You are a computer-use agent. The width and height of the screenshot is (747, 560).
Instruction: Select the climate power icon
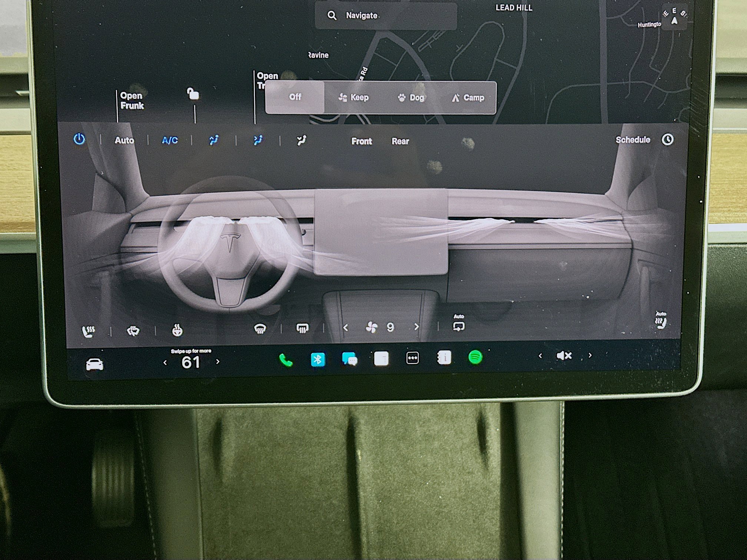[x=80, y=139]
